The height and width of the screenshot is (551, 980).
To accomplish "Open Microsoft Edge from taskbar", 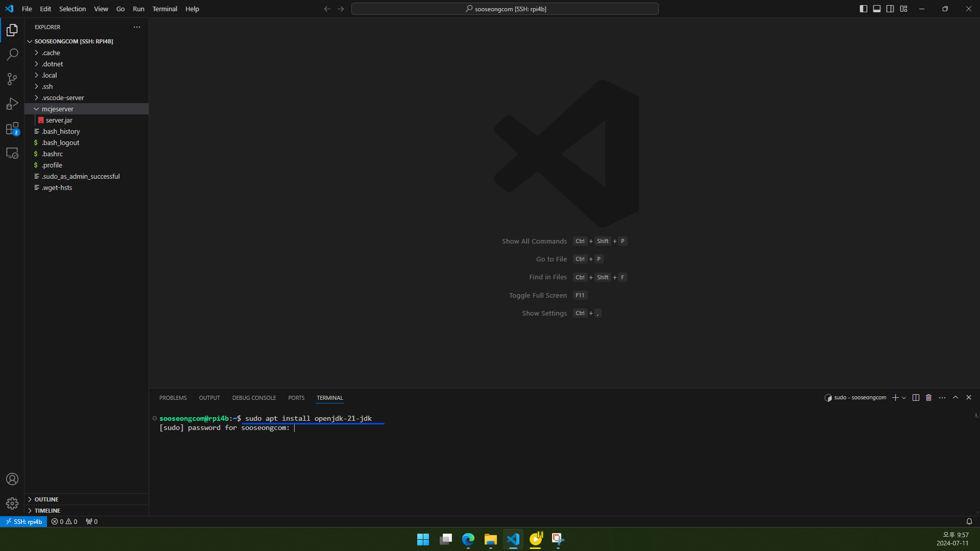I will click(468, 539).
